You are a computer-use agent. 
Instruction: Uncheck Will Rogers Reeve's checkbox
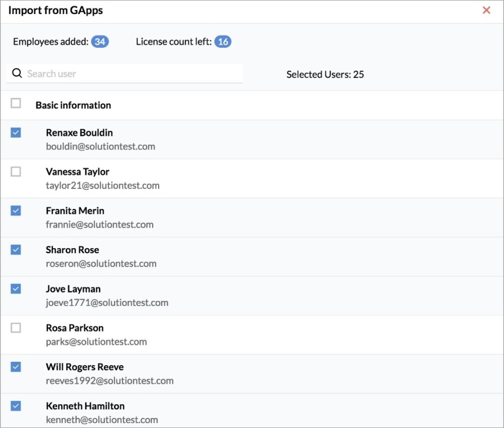(16, 367)
